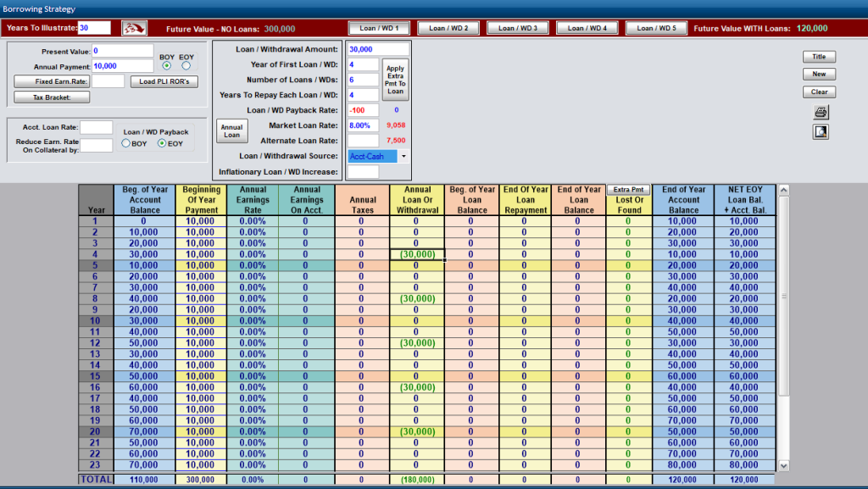Click Annual Earnings Rate column header
This screenshot has width=868, height=489.
(253, 200)
